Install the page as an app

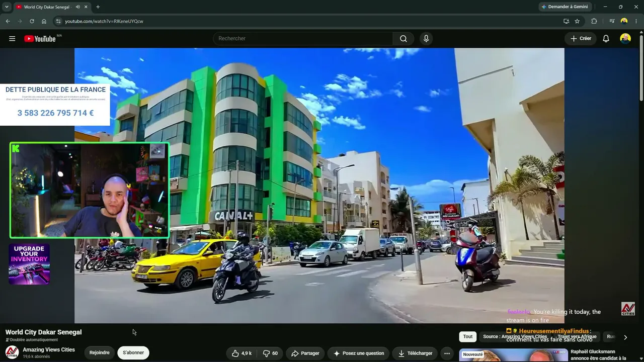[x=566, y=21]
